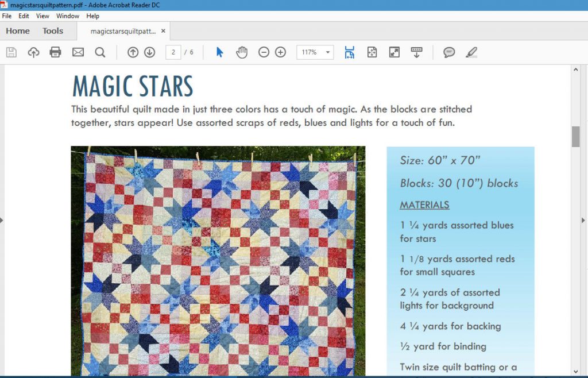Activate the Selection arrow tool
Viewport: 588px width, 378px height.
pos(219,52)
